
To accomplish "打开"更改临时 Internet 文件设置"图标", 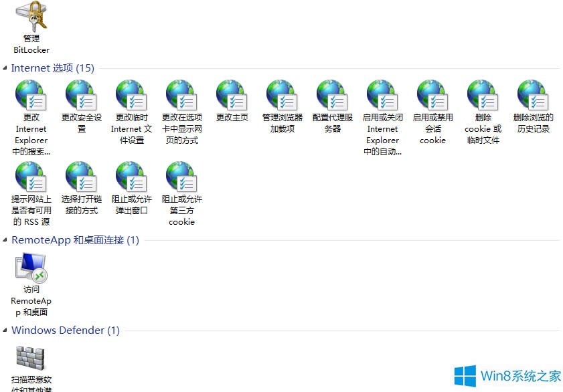I will (x=131, y=95).
